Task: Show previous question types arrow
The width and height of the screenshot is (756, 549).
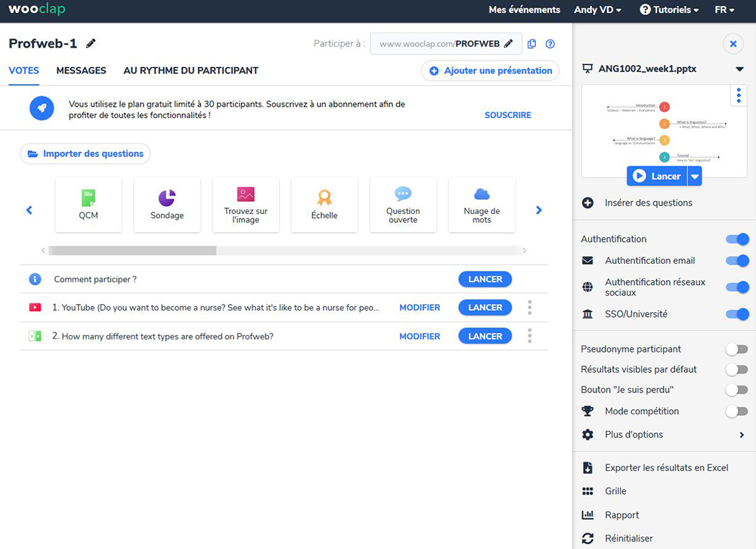Action: (x=29, y=210)
